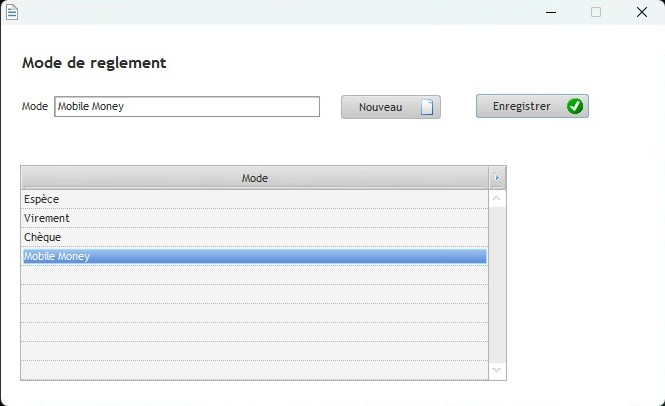Viewport: 665px width, 406px height.
Task: Select the highlighted Mobile Money row
Action: point(254,256)
